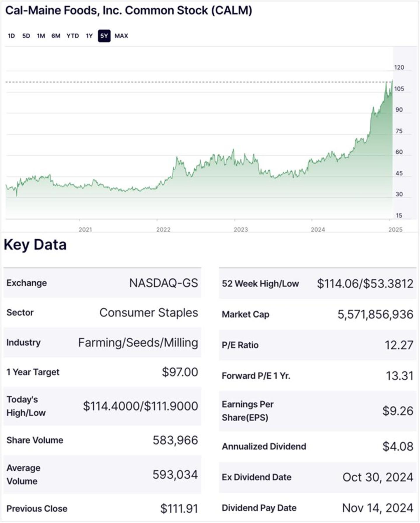Click the NASDAQ-GS exchange value
420x523 pixels.
[163, 283]
